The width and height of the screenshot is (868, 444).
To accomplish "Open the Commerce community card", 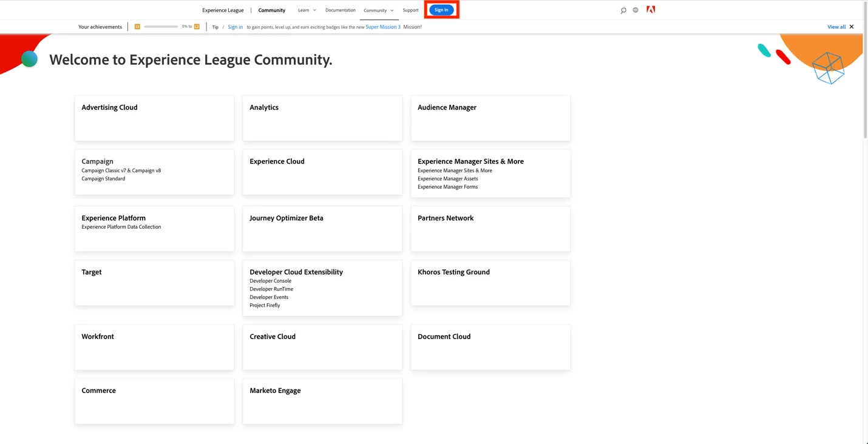I will click(154, 402).
